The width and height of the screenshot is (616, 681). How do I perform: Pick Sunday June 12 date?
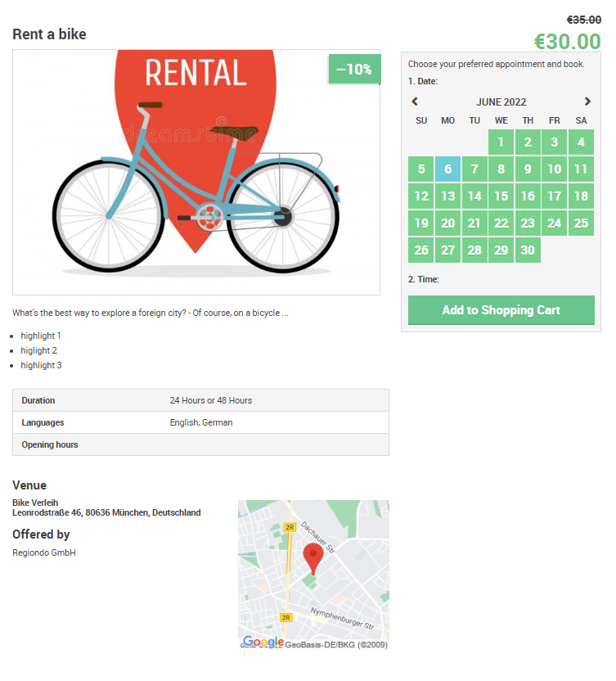[421, 196]
